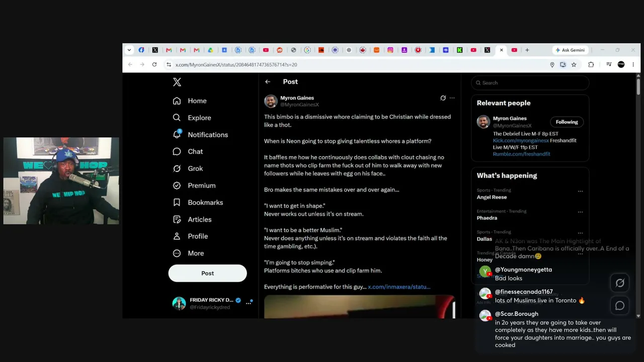This screenshot has width=644, height=362.
Task: Click the X logo in the sidebar
Action: click(177, 82)
